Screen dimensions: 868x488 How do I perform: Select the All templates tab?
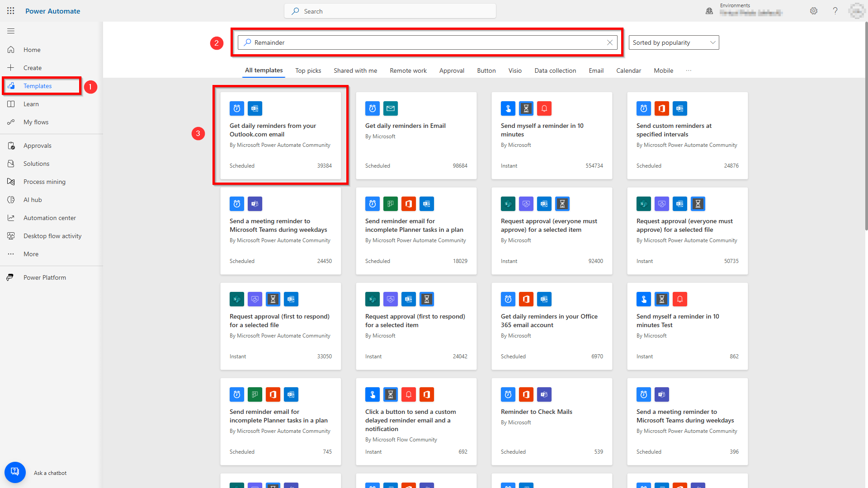(x=264, y=70)
